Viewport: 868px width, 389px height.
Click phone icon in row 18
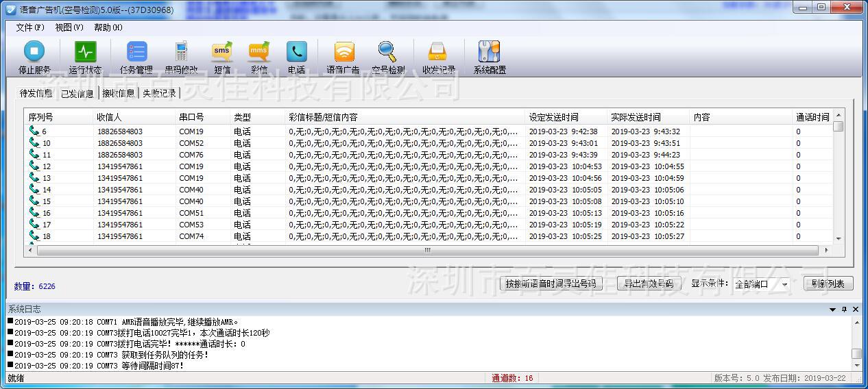click(34, 236)
